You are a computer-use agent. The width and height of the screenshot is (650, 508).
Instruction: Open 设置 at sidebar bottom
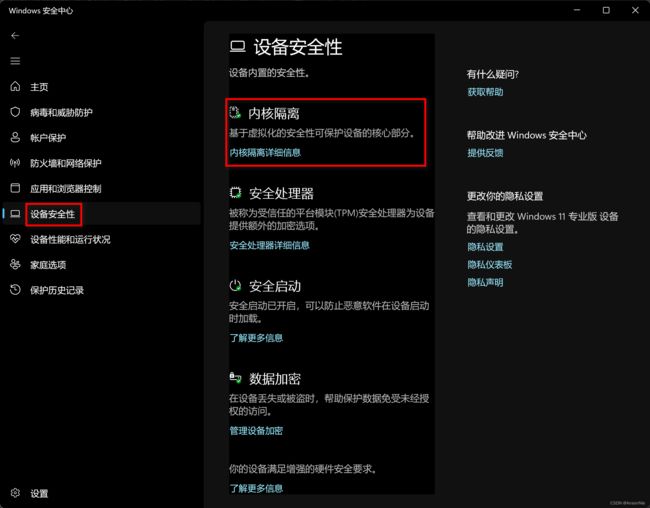(39, 493)
